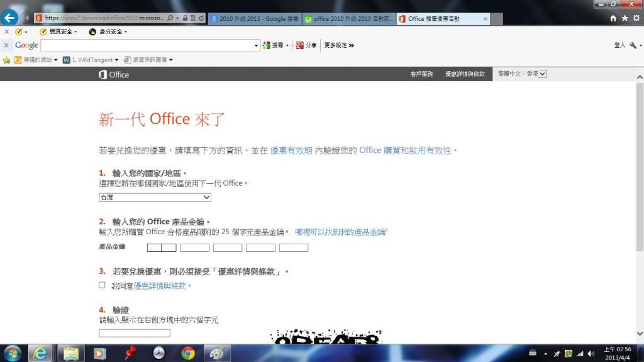The height and width of the screenshot is (362, 644).
Task: Click the scrollbar up arrow
Action: (640, 77)
